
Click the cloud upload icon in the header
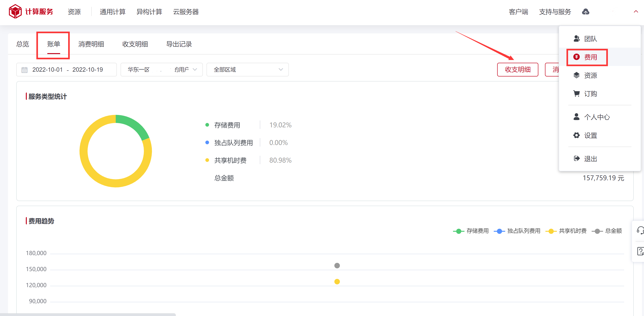[585, 12]
